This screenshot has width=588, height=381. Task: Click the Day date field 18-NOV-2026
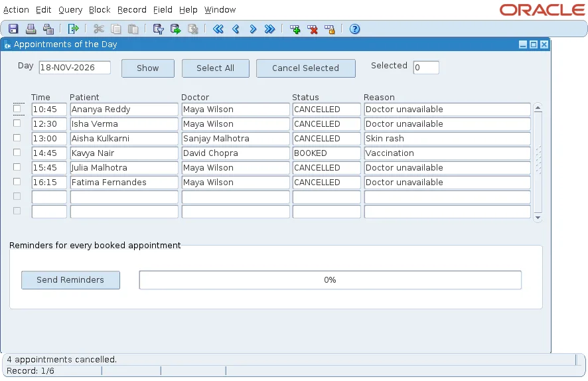tap(74, 68)
